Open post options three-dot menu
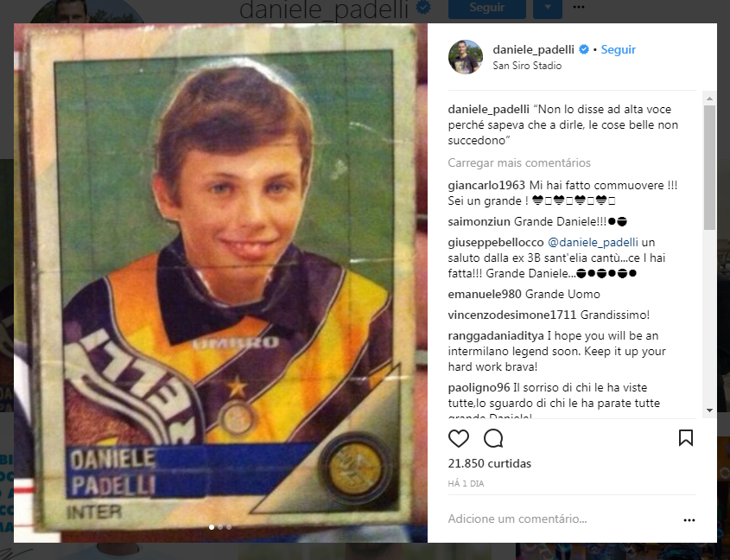 pyautogui.click(x=689, y=520)
